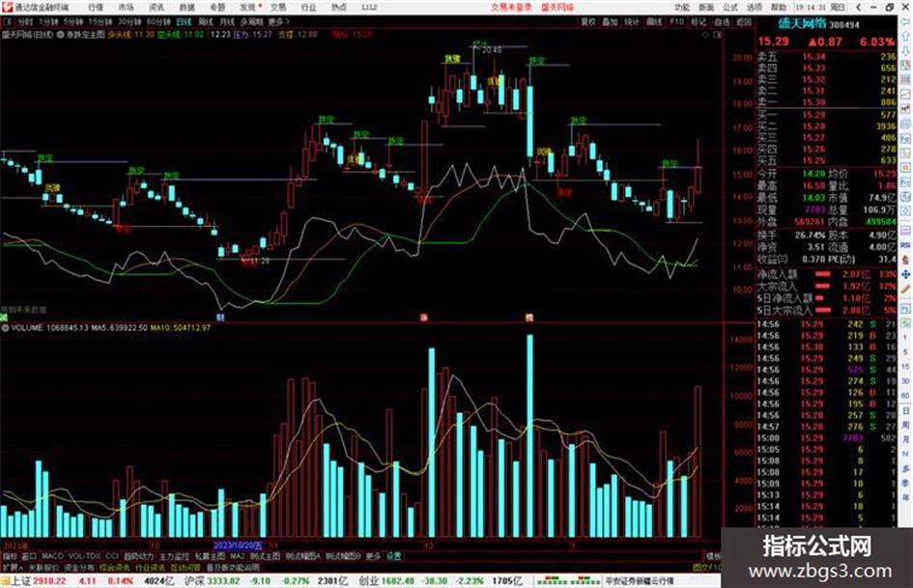Screen dimensions: 913x588
Task: Click the VOLUME indicator settings icon
Action: point(5,328)
